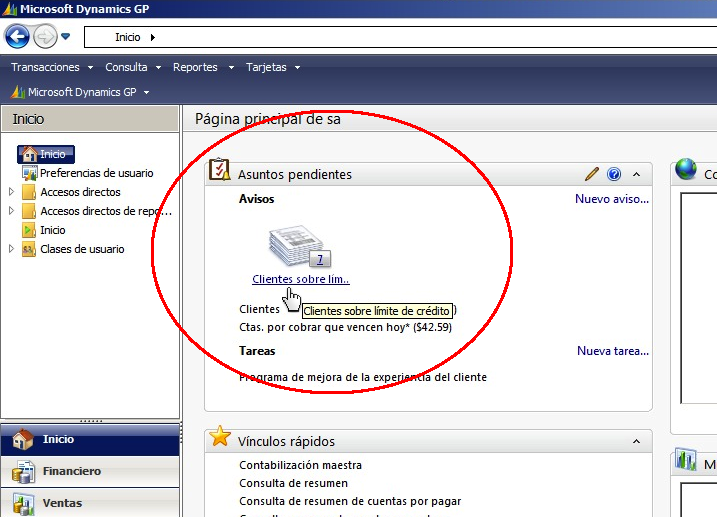Select Inicio house item in navigation tree
The height and width of the screenshot is (517, 717).
point(46,154)
